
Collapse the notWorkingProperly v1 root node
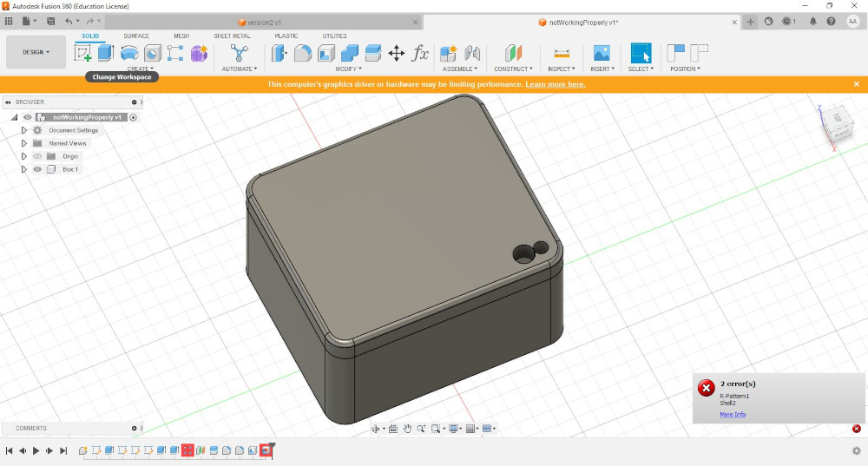point(15,117)
